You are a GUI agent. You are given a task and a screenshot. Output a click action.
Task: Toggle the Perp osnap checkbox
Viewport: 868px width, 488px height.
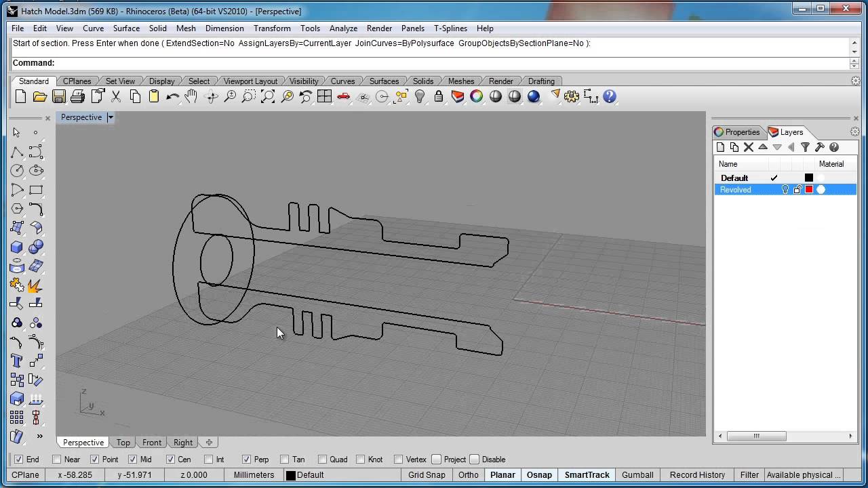tap(246, 460)
